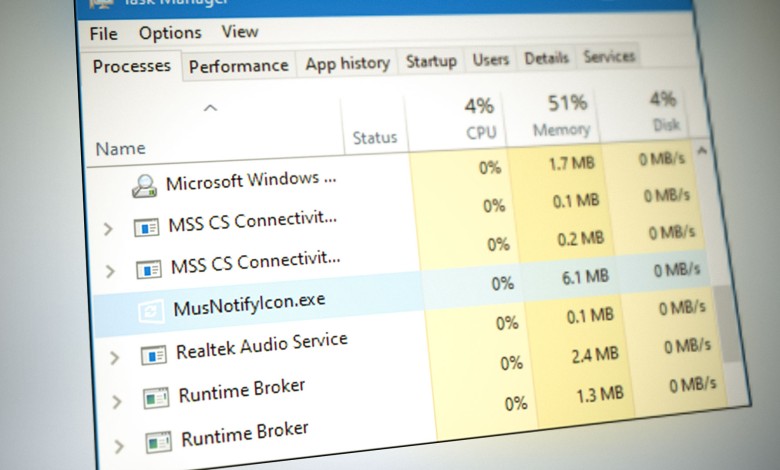Switch to the Details tab
780x470 pixels.
click(x=546, y=59)
